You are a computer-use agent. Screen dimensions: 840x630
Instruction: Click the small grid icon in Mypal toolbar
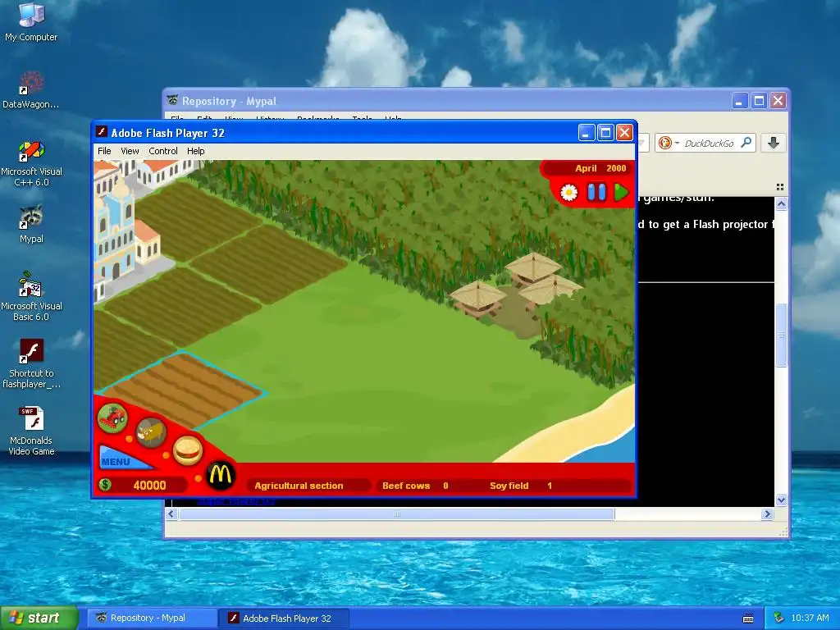click(x=780, y=187)
